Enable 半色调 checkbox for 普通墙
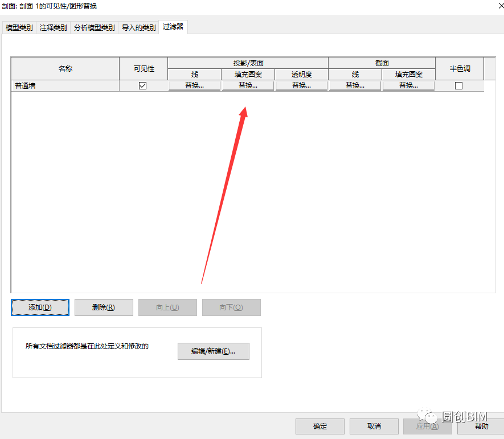Viewport: 504px width, 439px height. (458, 86)
